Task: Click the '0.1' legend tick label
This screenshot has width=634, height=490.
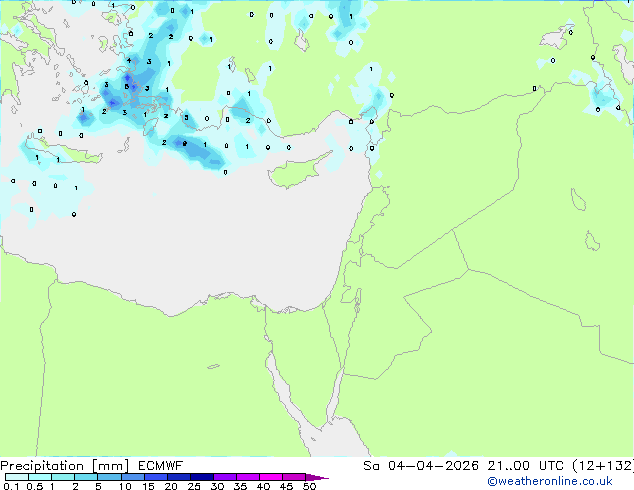Action: [11, 486]
